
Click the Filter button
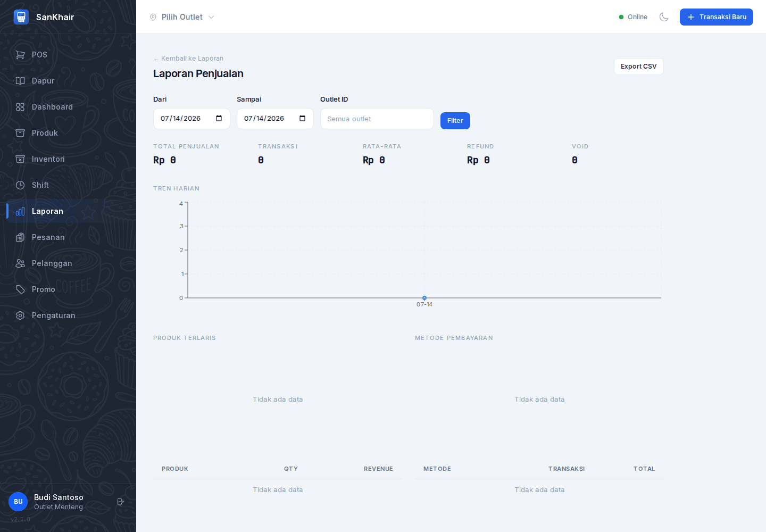[455, 121]
